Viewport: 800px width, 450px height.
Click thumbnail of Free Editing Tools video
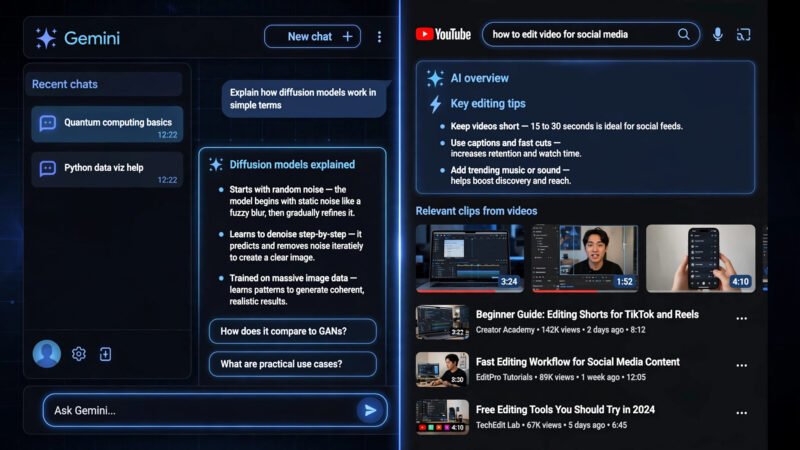[x=442, y=417]
